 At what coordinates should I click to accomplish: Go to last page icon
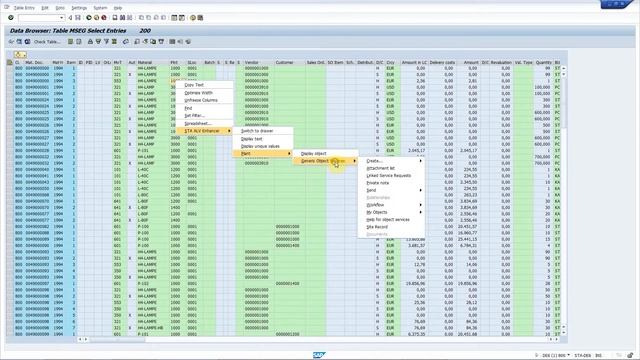click(164, 18)
